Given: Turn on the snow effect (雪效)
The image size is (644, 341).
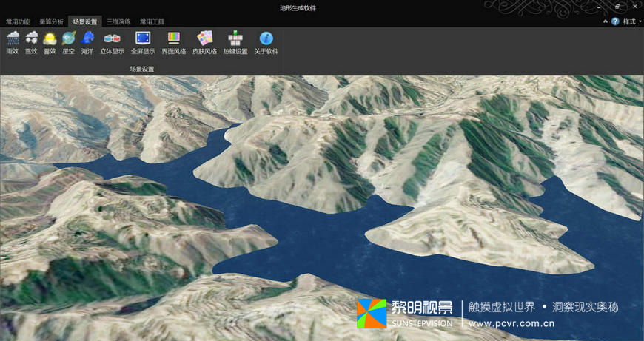Looking at the screenshot, I should (31, 42).
